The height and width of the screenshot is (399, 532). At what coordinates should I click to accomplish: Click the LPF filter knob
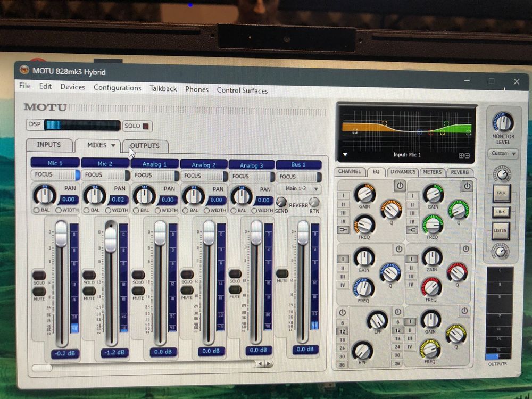[377, 320]
